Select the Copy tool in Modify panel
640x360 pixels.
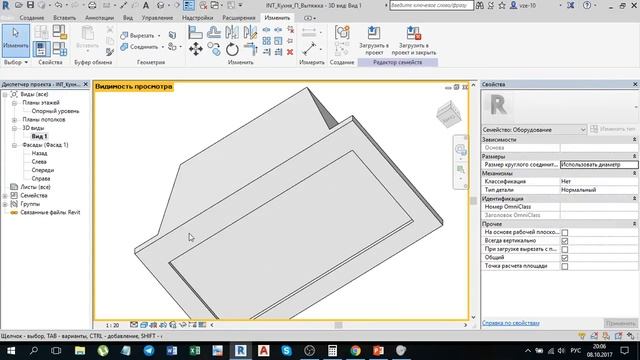tap(214, 49)
